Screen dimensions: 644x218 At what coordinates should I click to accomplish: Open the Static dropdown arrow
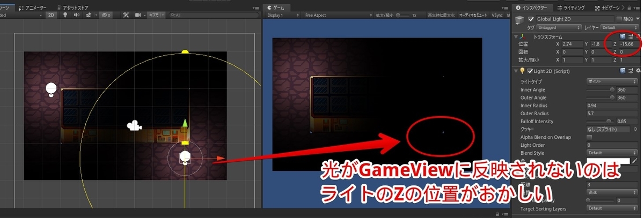tap(639, 19)
